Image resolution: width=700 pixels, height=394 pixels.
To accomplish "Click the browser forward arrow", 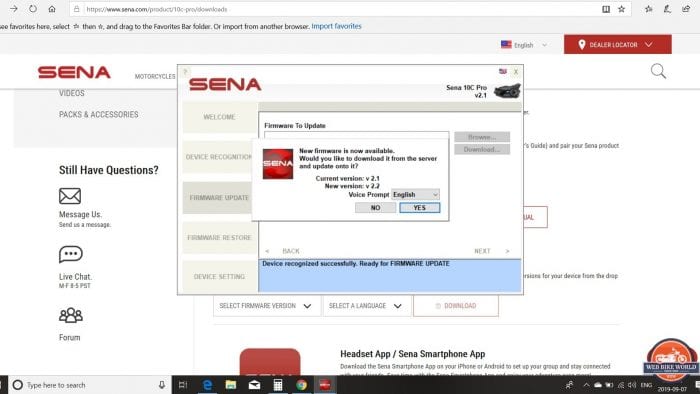I will [13, 9].
